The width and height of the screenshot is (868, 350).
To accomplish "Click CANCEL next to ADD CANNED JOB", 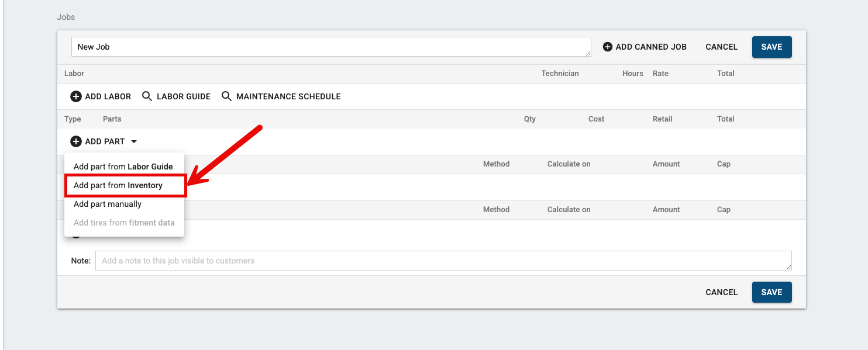I will [x=721, y=47].
